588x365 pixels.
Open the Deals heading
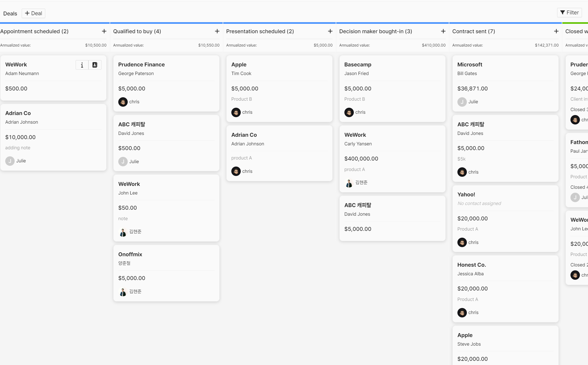tap(10, 14)
